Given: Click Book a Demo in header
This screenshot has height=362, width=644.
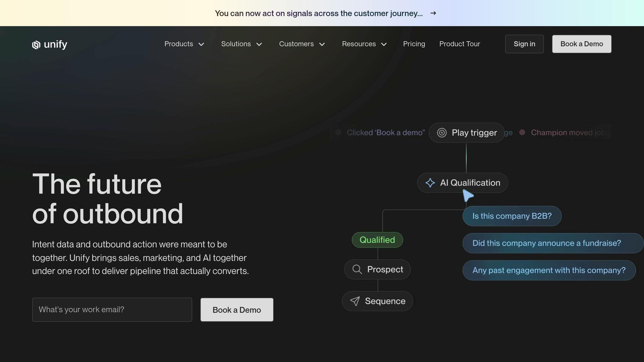Looking at the screenshot, I should tap(581, 44).
